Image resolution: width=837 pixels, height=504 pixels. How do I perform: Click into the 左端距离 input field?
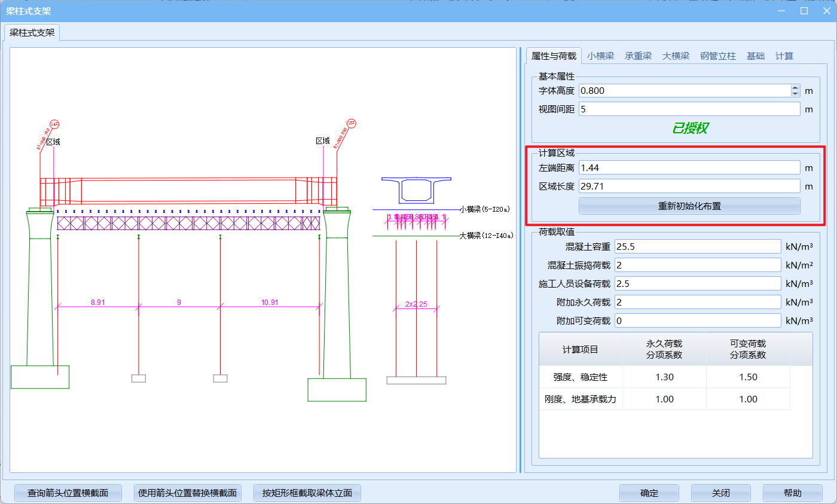(x=689, y=168)
